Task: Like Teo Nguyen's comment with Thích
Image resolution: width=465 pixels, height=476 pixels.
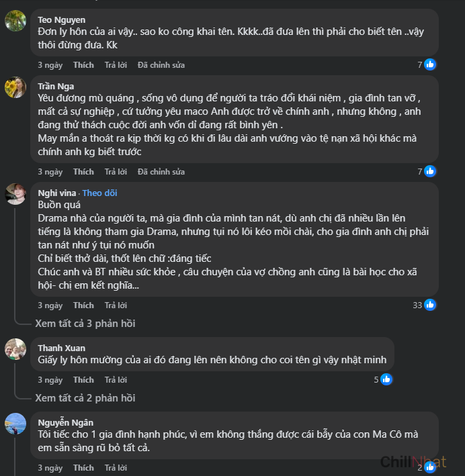Action: click(83, 65)
